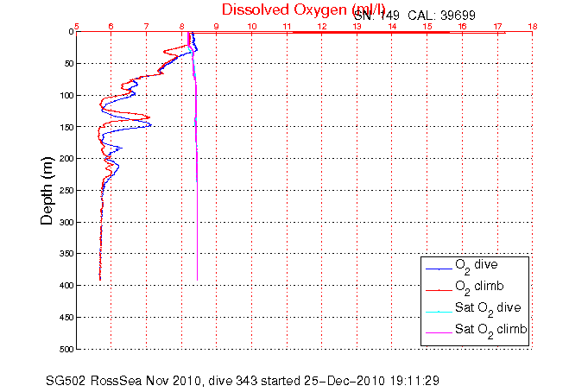Screen dimensions: 588x392
Task: Click x-axis tick label 15
Action: pyautogui.click(x=427, y=26)
